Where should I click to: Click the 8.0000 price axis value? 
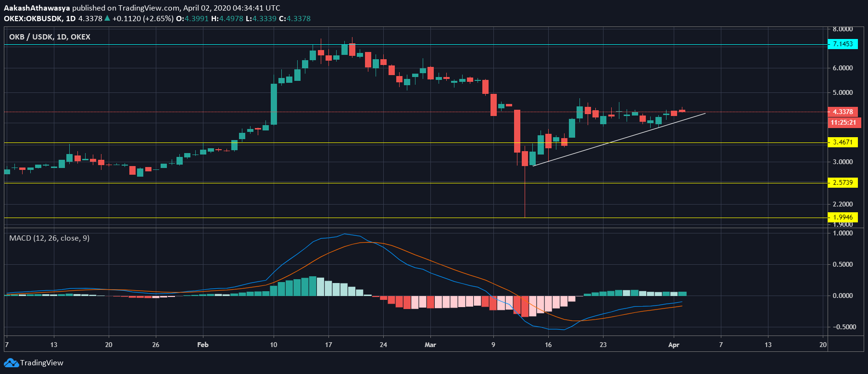click(x=843, y=29)
